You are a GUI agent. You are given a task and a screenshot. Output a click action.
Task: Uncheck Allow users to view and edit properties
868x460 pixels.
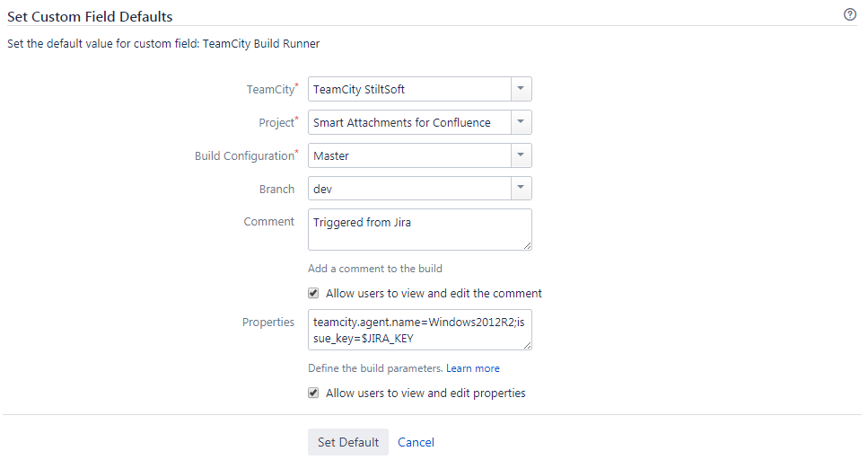[313, 393]
